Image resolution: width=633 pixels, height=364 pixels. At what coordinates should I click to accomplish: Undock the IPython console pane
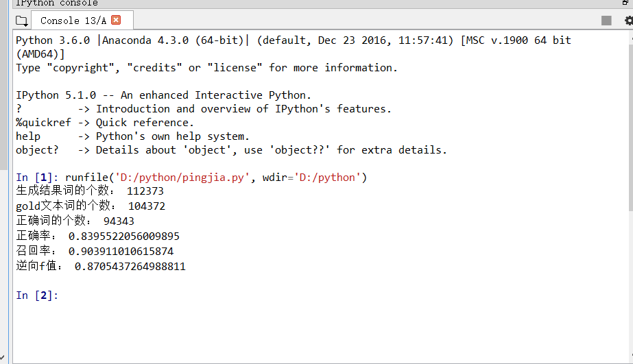[x=625, y=3]
